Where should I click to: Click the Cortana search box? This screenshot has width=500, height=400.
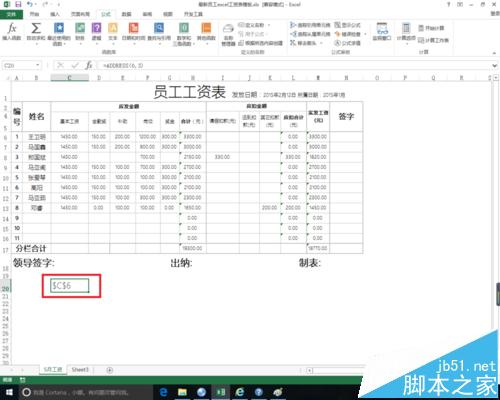(86, 392)
